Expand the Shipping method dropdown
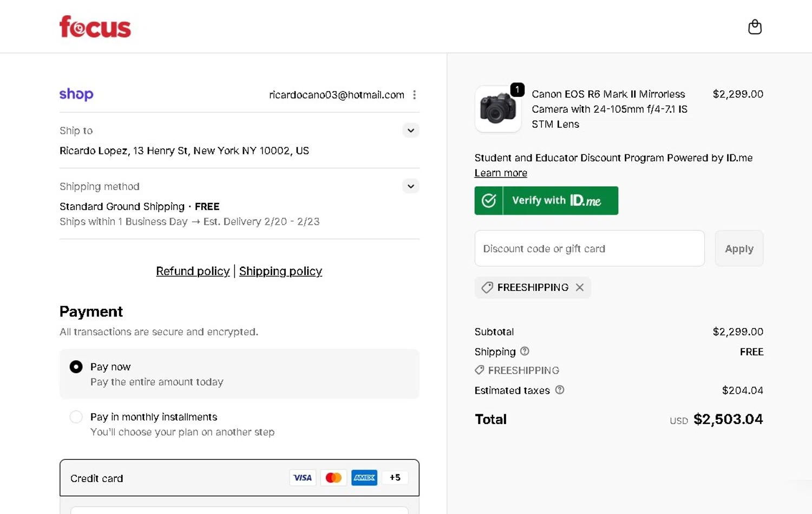 click(x=411, y=186)
